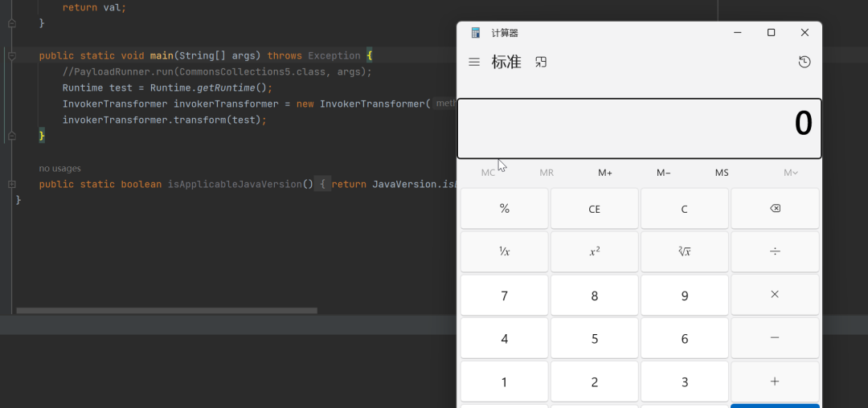Click digit 4 on calculator
This screenshot has height=408, width=868.
pos(504,338)
